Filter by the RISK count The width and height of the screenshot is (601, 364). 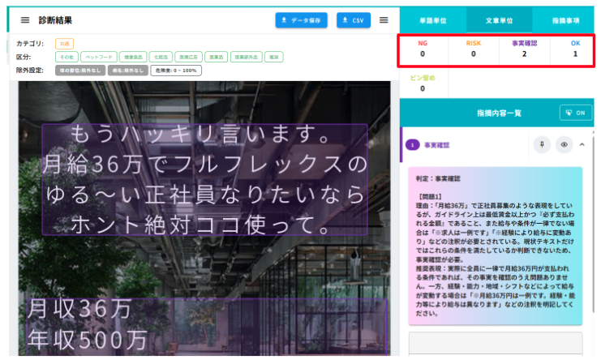coord(474,49)
